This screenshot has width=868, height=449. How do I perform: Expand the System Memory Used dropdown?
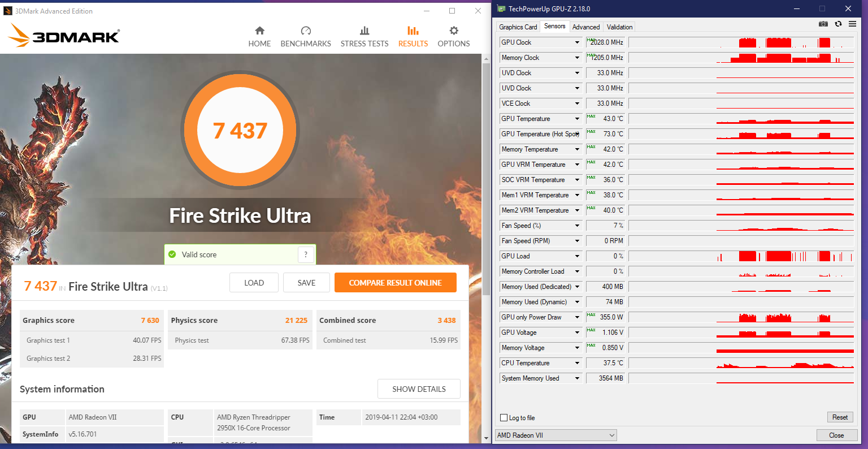pos(577,378)
